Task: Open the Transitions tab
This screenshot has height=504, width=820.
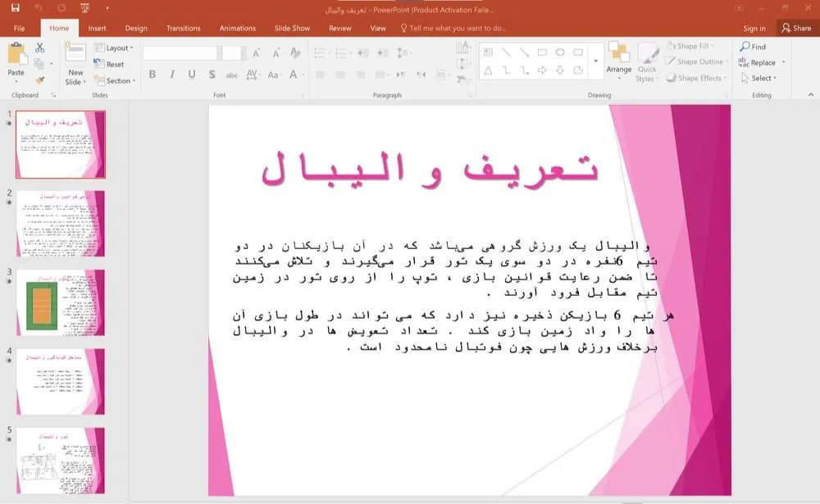Action: pos(183,28)
